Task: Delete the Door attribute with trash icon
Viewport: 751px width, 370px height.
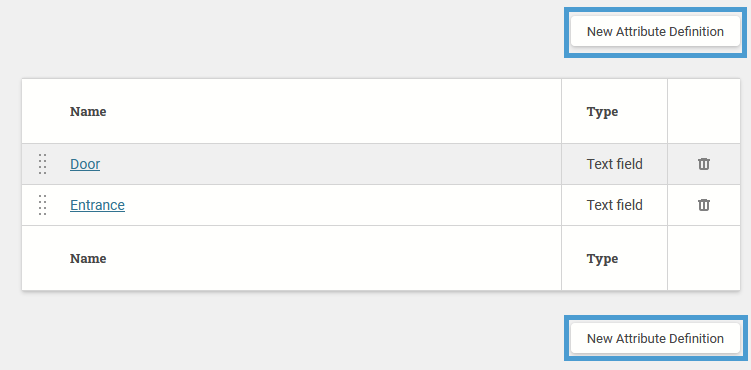Action: click(x=704, y=164)
